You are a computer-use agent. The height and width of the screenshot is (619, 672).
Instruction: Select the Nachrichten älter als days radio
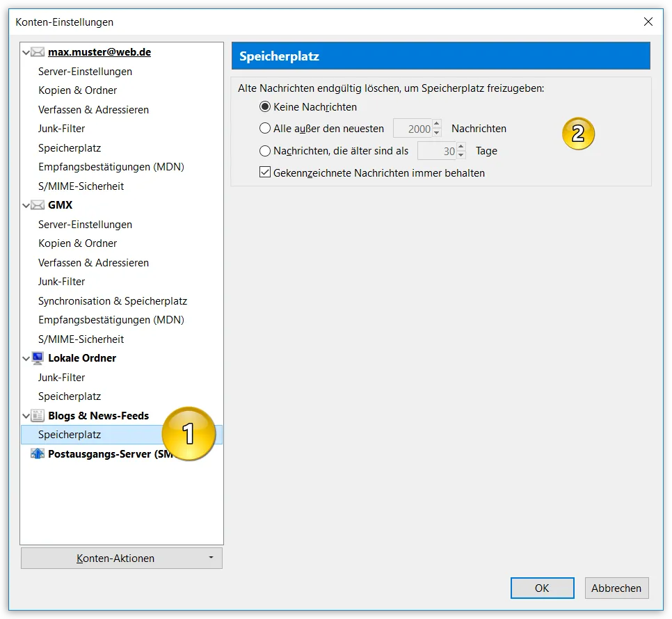pyautogui.click(x=265, y=151)
